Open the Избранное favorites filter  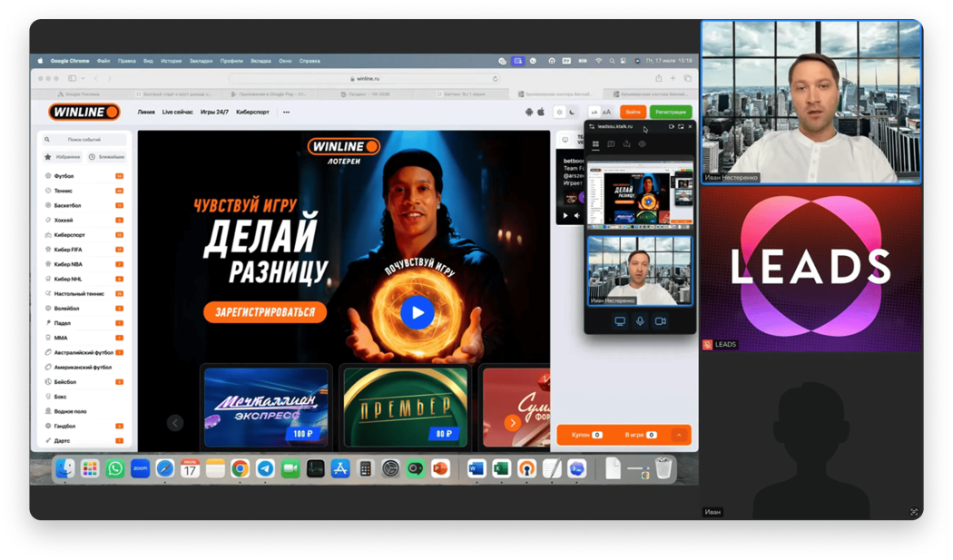coord(63,157)
